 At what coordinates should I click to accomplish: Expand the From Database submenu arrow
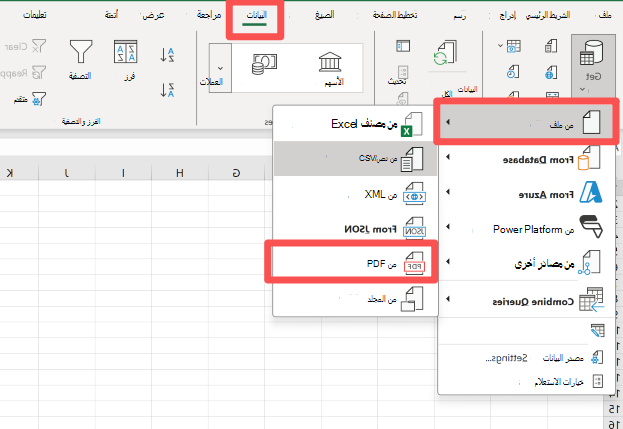tap(448, 157)
